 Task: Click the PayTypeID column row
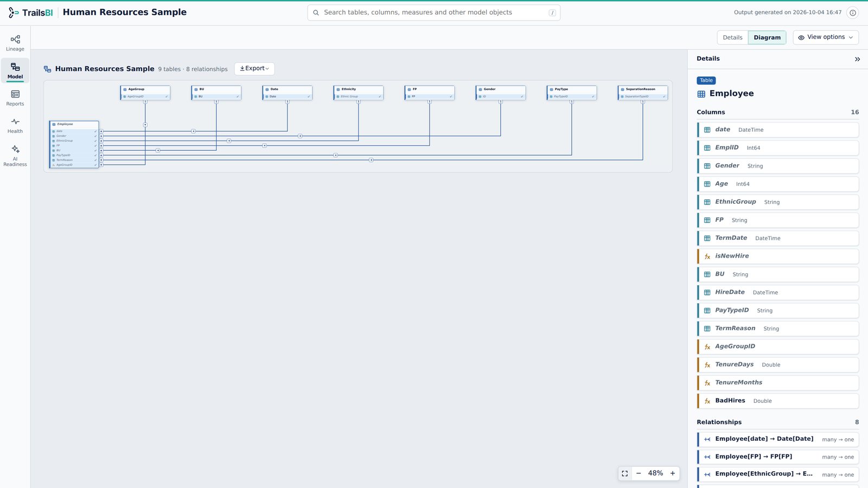click(778, 310)
